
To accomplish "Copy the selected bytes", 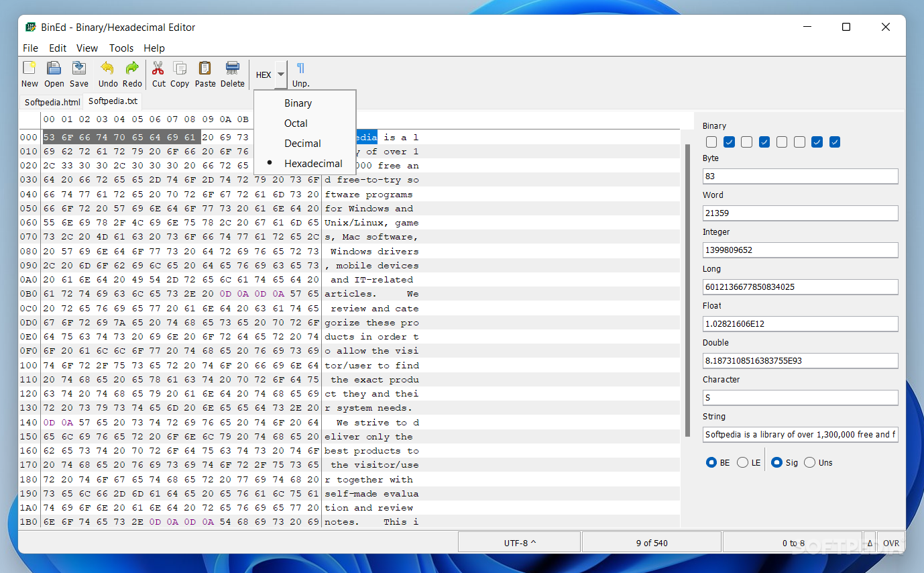I will point(180,74).
